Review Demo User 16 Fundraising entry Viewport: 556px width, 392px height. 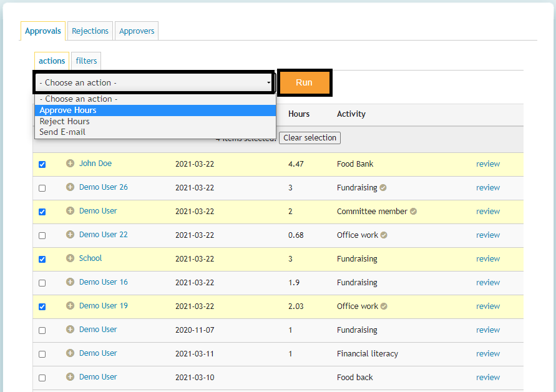click(488, 282)
